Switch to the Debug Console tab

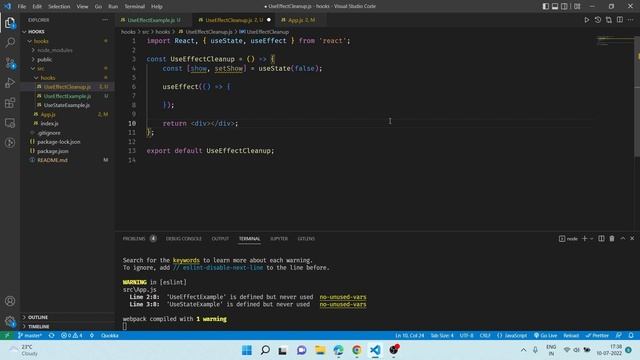184,239
